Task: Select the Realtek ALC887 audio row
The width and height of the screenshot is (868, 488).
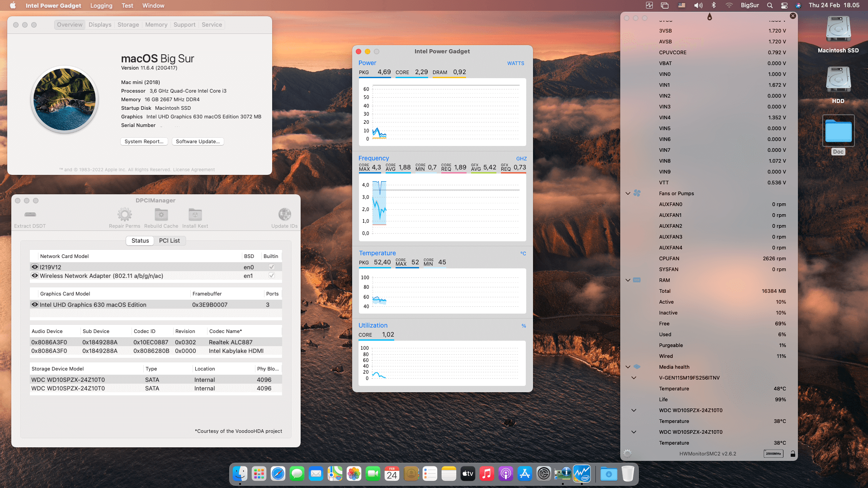Action: pyautogui.click(x=156, y=342)
